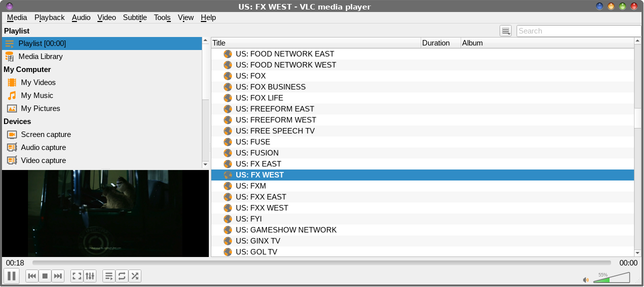This screenshot has height=287, width=644.
Task: Toggle the playlist view button
Action: (x=109, y=276)
